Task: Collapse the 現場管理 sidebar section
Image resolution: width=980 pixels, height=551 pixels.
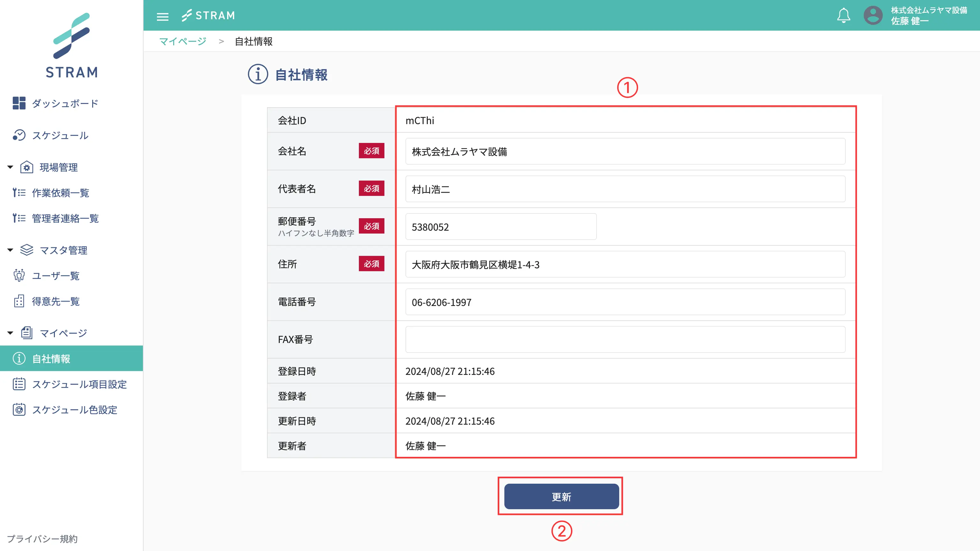Action: tap(10, 167)
